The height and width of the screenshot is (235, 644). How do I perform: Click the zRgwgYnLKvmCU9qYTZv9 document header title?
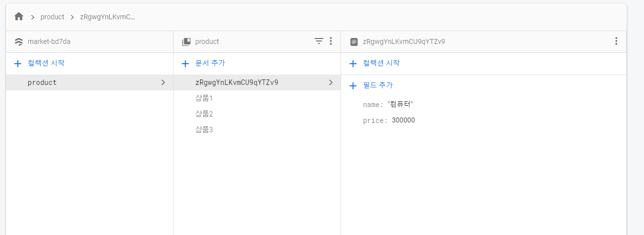point(404,41)
